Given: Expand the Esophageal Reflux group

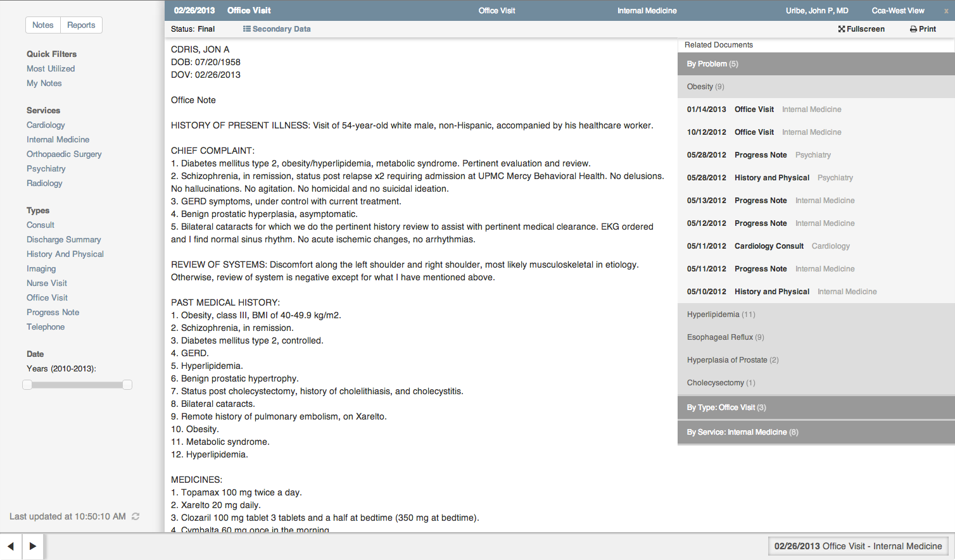Looking at the screenshot, I should pyautogui.click(x=725, y=337).
